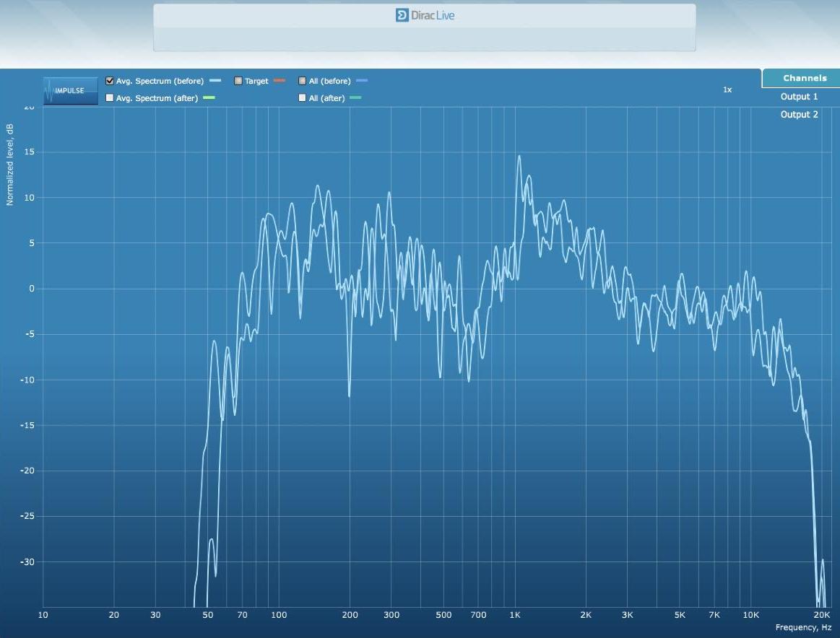Viewport: 840px width, 638px height.
Task: Click the light blue Avg. Spectrum (before) swatch
Action: pos(215,81)
